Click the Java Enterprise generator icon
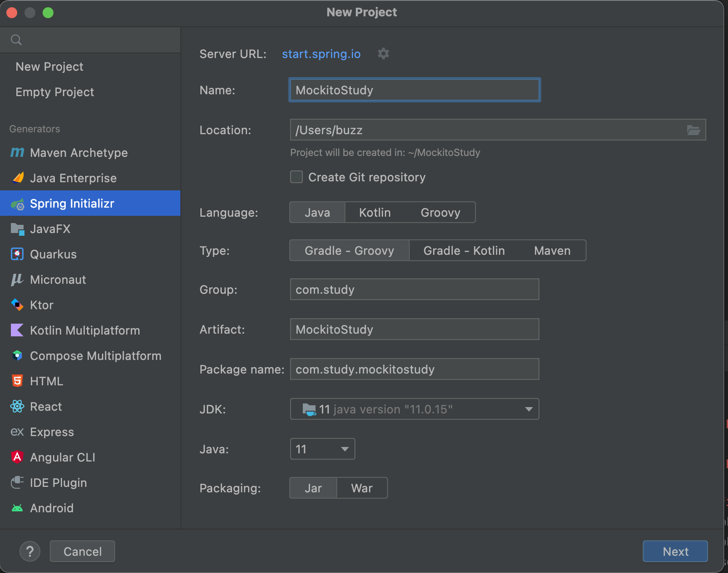The height and width of the screenshot is (573, 728). (17, 178)
